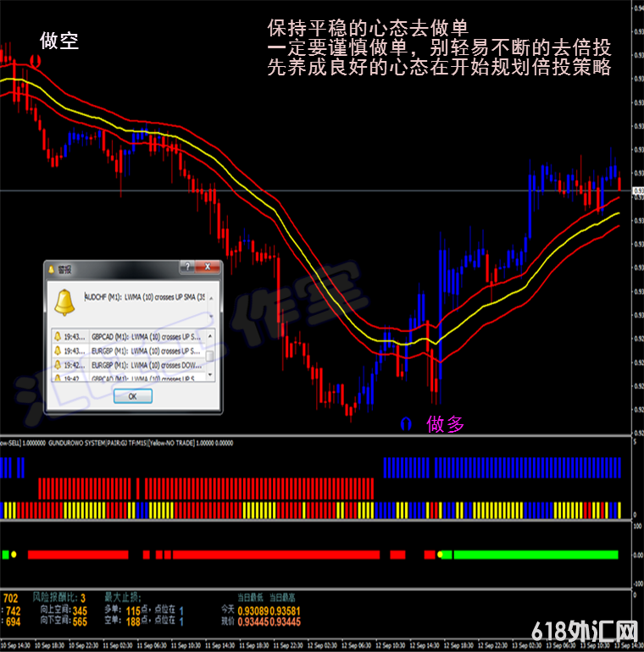Click bell icon of first GBPCAD alert
The image size is (644, 652).
tap(58, 335)
